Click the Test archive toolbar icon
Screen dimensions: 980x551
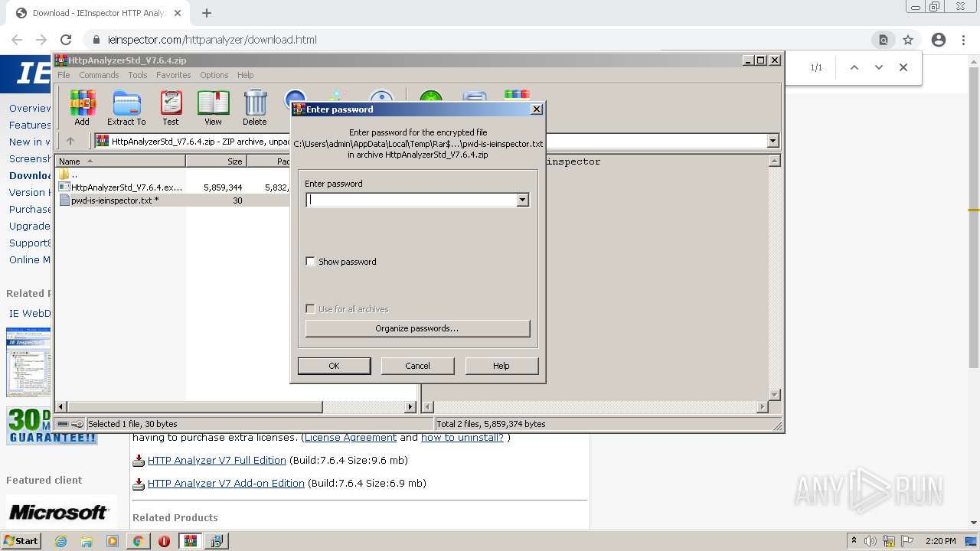[171, 108]
